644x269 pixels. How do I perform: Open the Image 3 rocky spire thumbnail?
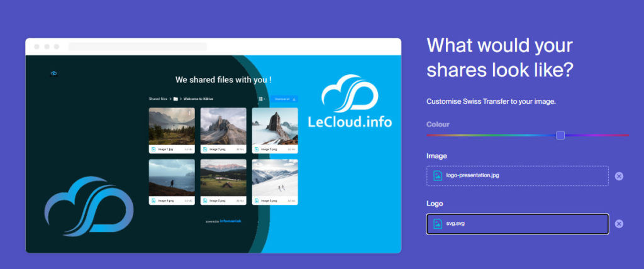275,126
